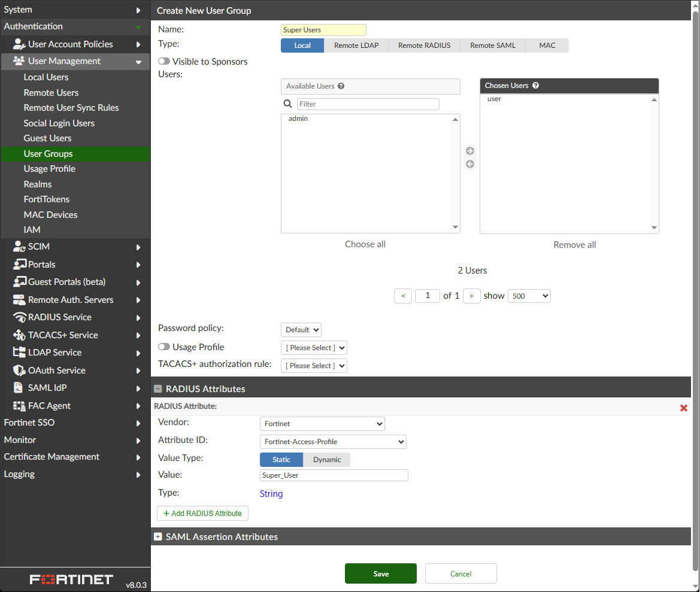
Task: Open FortiTokens in sidebar
Action: pos(47,199)
